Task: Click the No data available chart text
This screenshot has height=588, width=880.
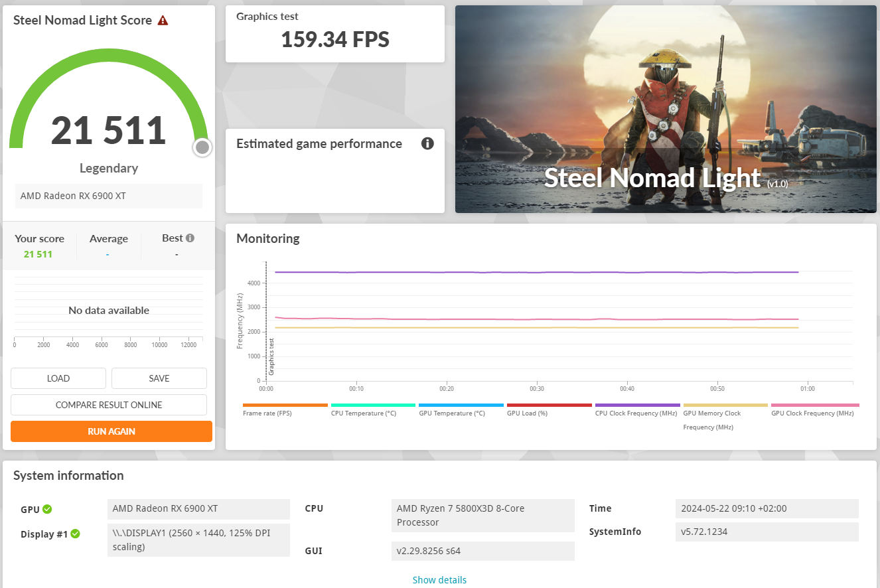Action: [x=109, y=311]
